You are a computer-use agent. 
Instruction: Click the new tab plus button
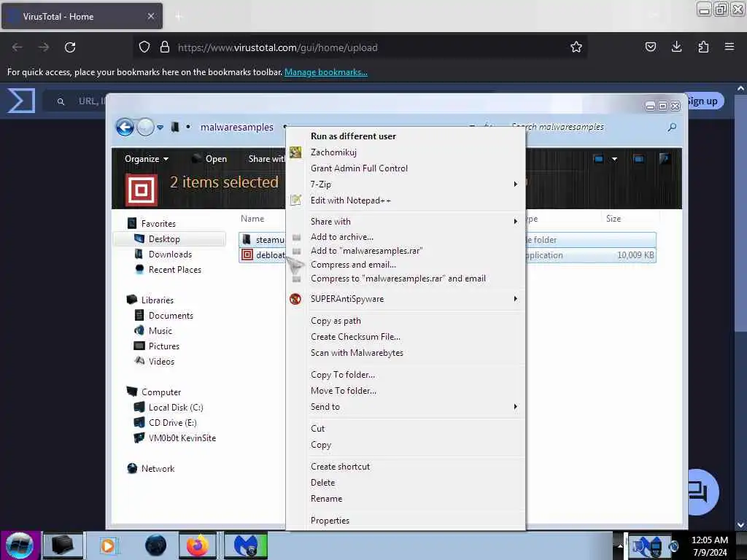click(179, 17)
